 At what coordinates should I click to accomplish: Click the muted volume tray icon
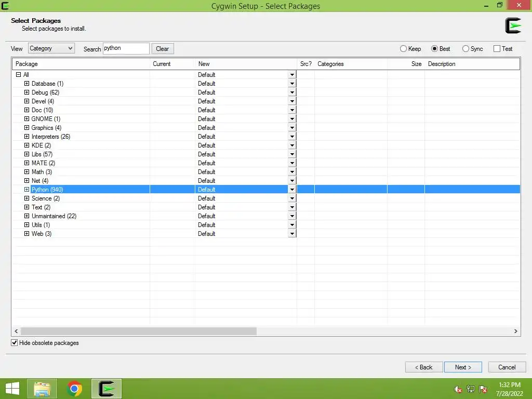click(458, 389)
